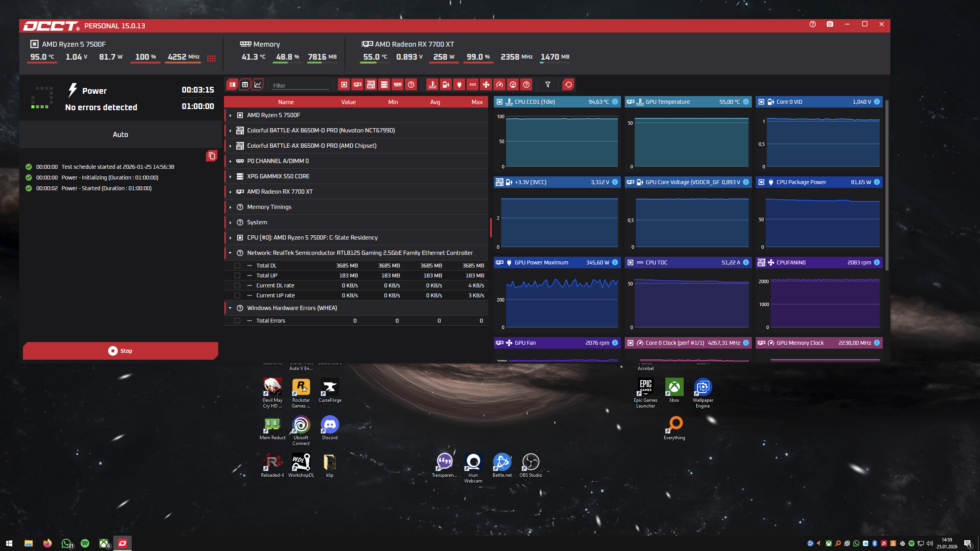Open the Windows notification center

coord(967,543)
